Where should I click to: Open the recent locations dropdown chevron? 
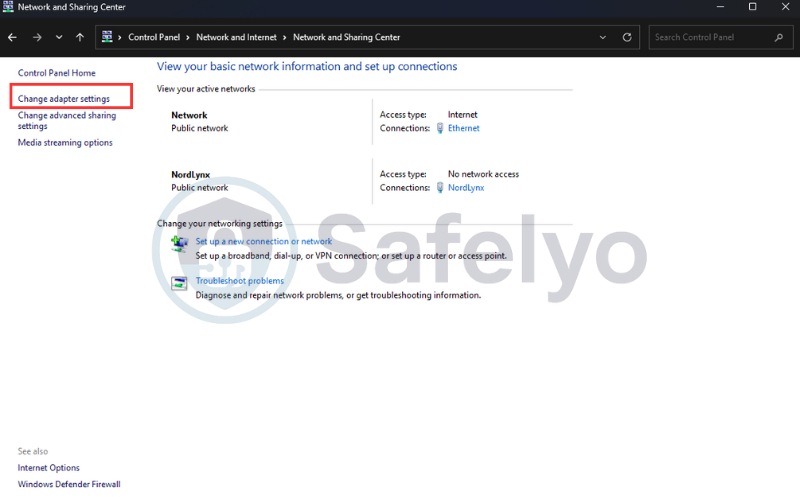tap(59, 37)
